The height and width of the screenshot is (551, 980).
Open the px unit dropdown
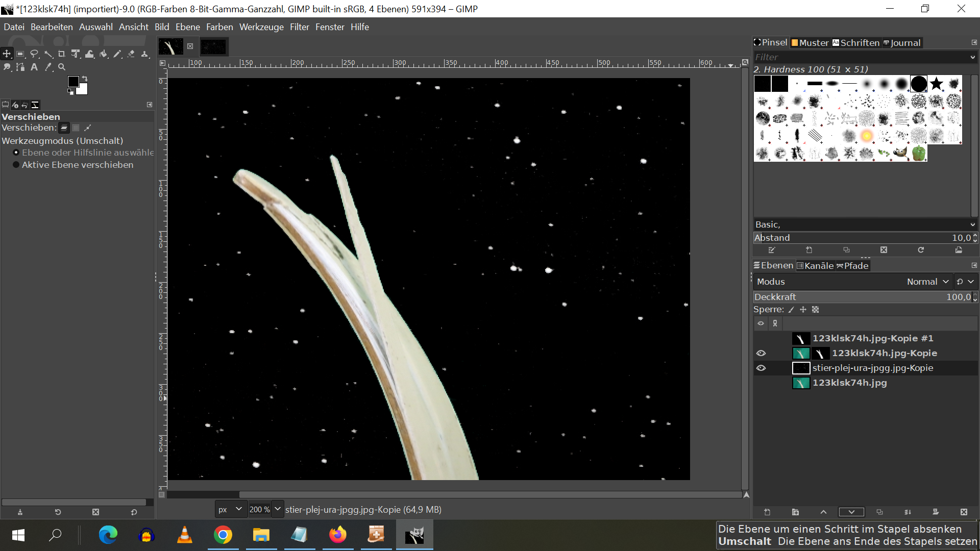[x=231, y=509]
